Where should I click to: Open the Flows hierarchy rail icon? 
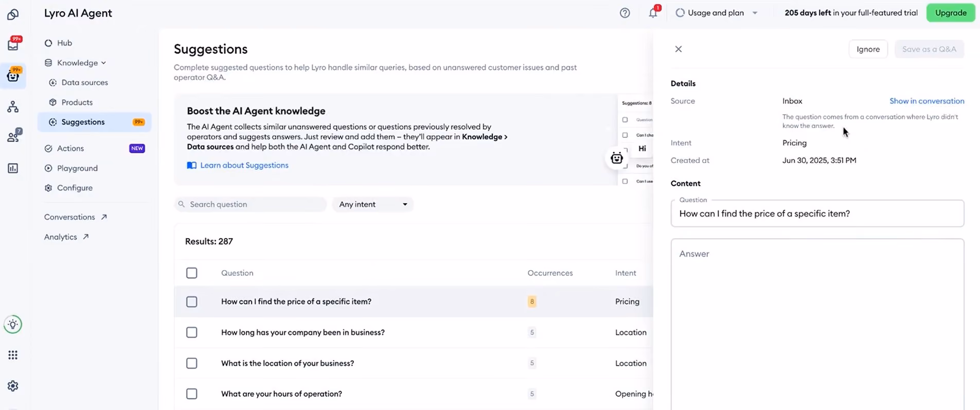(x=13, y=106)
